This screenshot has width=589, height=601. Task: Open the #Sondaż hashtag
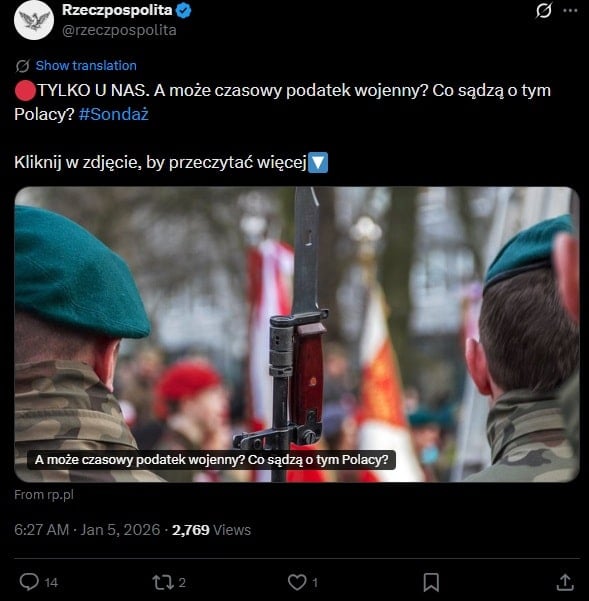click(x=113, y=114)
